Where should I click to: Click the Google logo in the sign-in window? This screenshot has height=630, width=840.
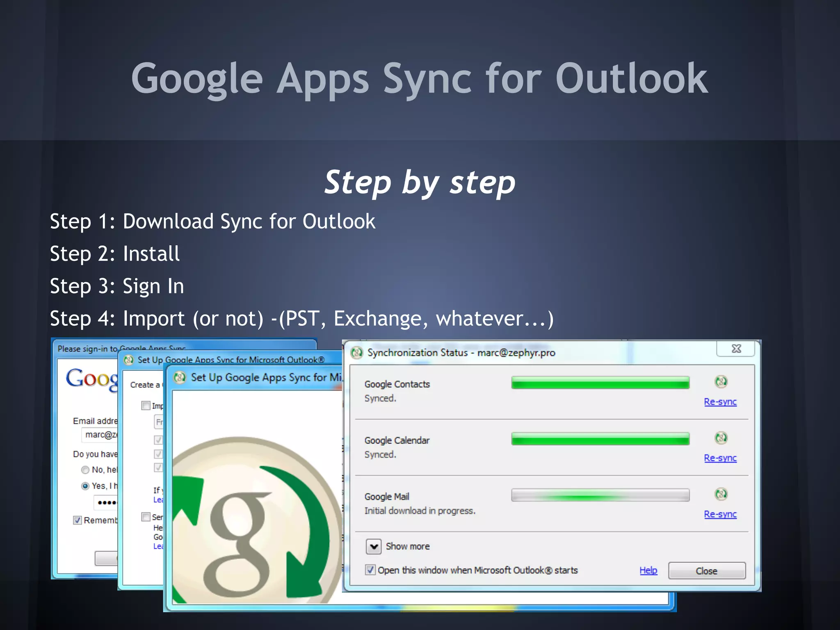click(92, 379)
